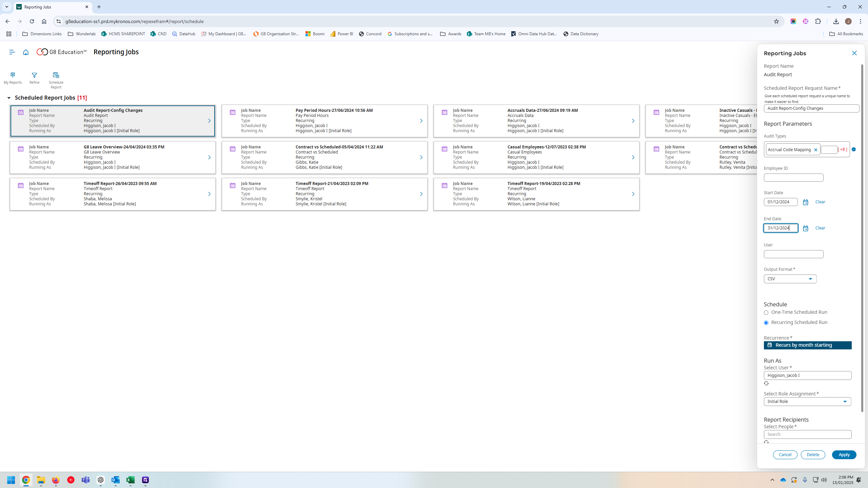
Task: Open browser Downloads icon
Action: [836, 21]
